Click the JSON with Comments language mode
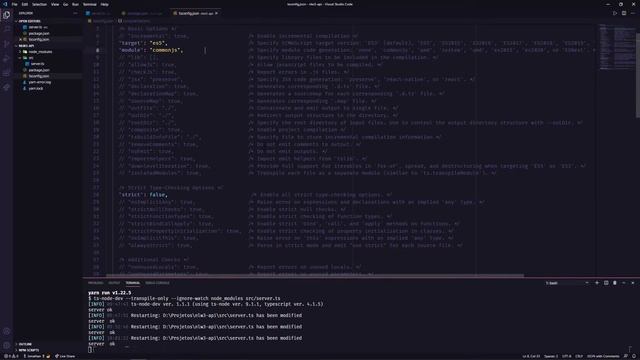640x360 pixels. pos(603,356)
